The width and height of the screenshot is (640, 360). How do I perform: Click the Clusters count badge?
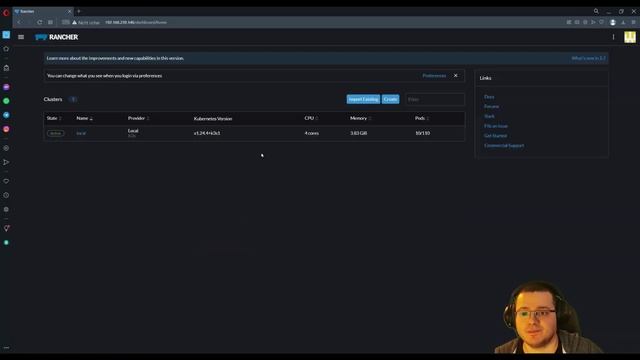click(73, 99)
